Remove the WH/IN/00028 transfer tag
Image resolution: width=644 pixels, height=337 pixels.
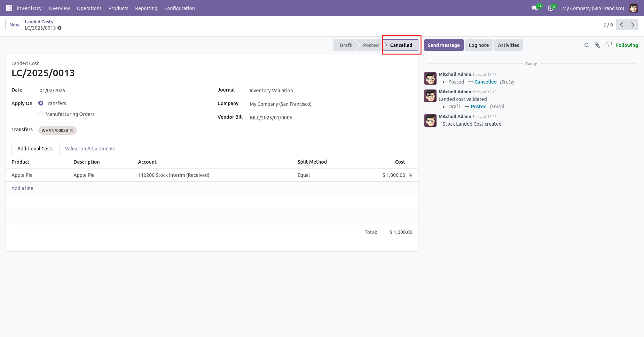pos(71,130)
